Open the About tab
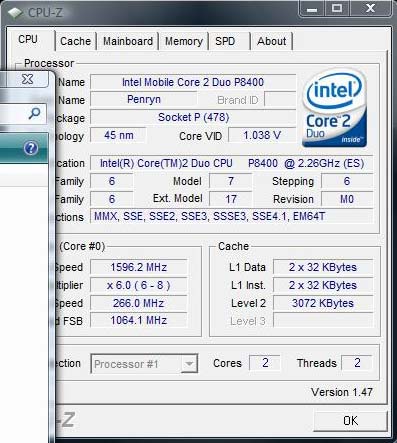Viewport: 397px width, 443px height. 272,41
